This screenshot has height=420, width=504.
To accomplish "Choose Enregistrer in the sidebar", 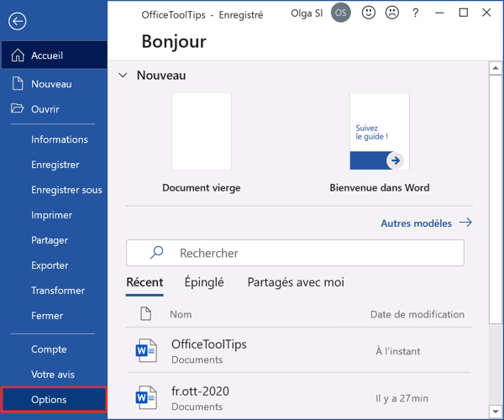I will click(54, 165).
